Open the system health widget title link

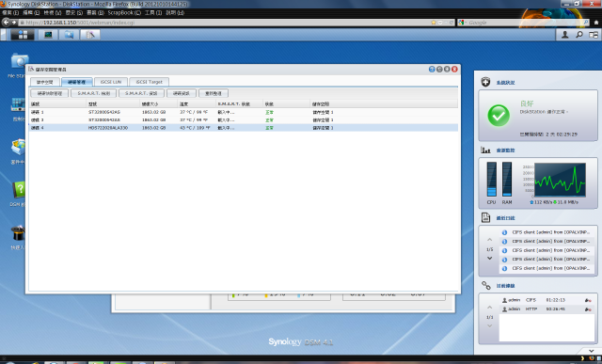click(x=505, y=83)
